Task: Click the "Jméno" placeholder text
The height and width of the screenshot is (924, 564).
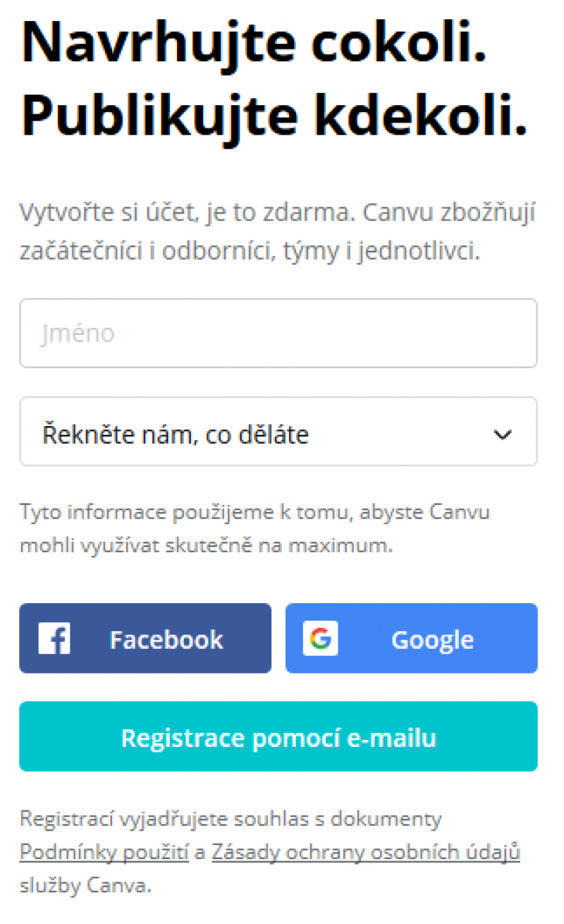Action: (78, 333)
